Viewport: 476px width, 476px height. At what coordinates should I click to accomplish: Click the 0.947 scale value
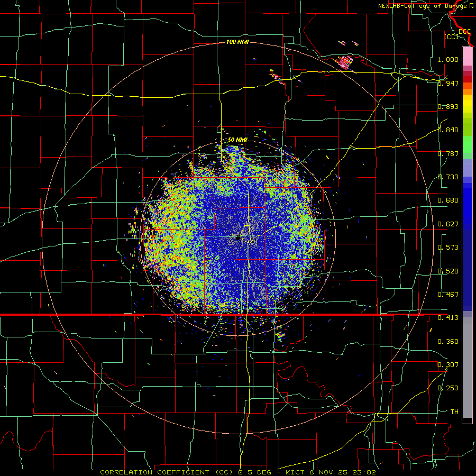pos(448,83)
